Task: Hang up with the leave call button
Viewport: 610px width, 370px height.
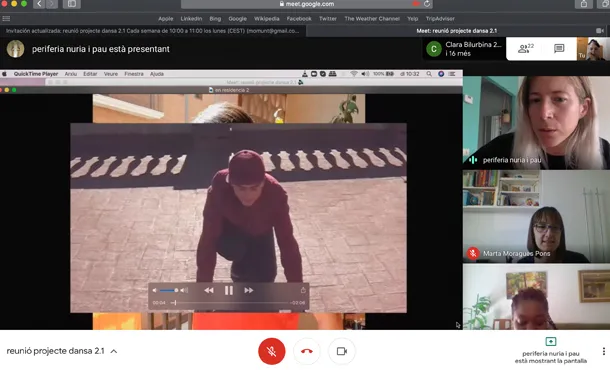Action: (x=307, y=351)
